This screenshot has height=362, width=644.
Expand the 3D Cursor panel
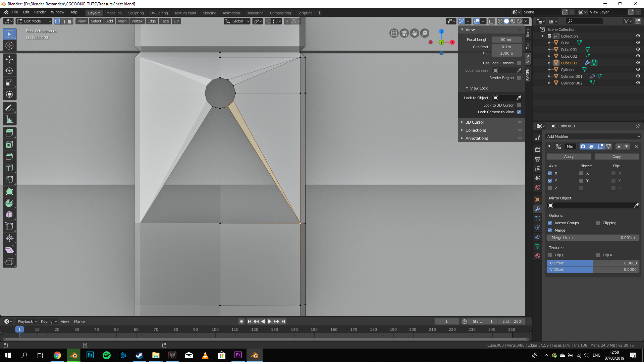(475, 122)
